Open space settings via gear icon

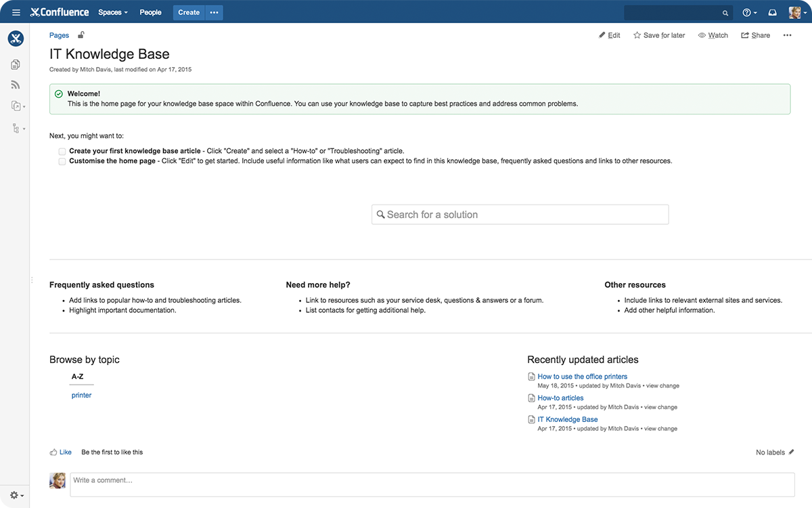pos(15,495)
